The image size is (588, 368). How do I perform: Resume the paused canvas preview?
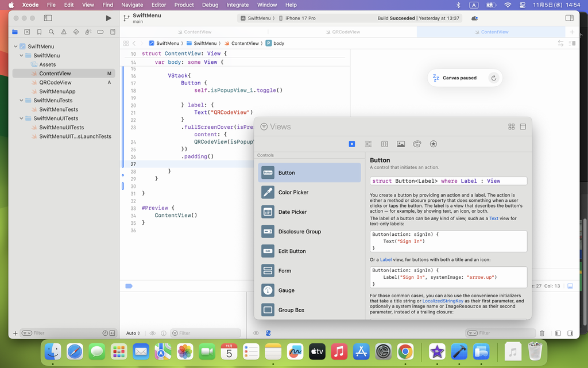point(493,78)
